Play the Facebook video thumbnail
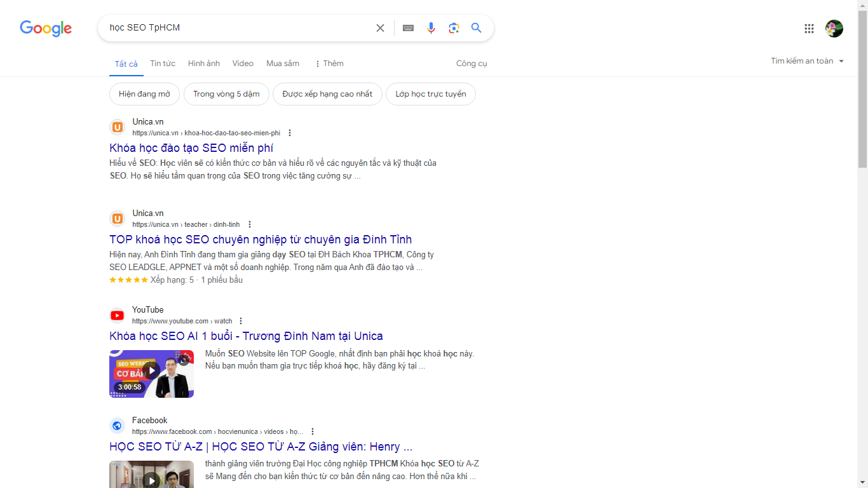This screenshot has height=488, width=868. click(151, 474)
